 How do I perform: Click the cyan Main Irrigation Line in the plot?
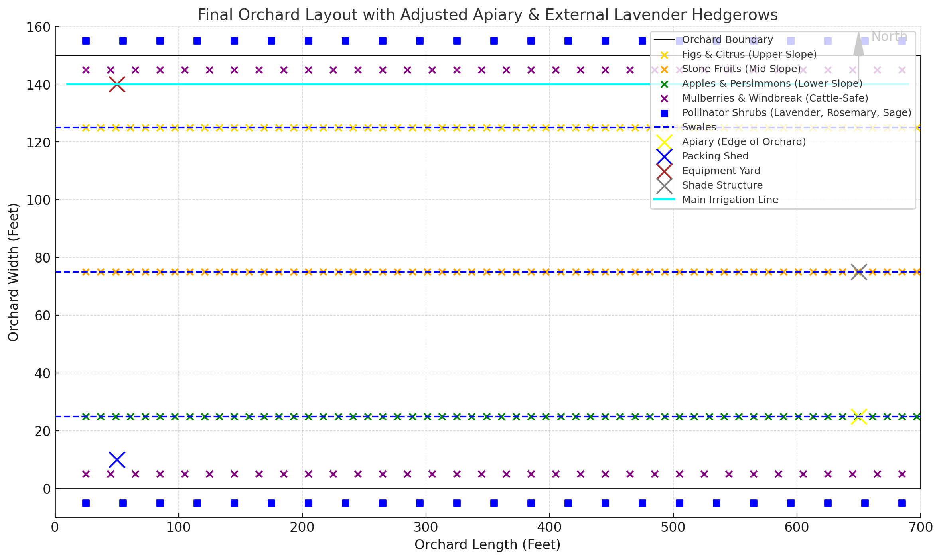point(488,84)
